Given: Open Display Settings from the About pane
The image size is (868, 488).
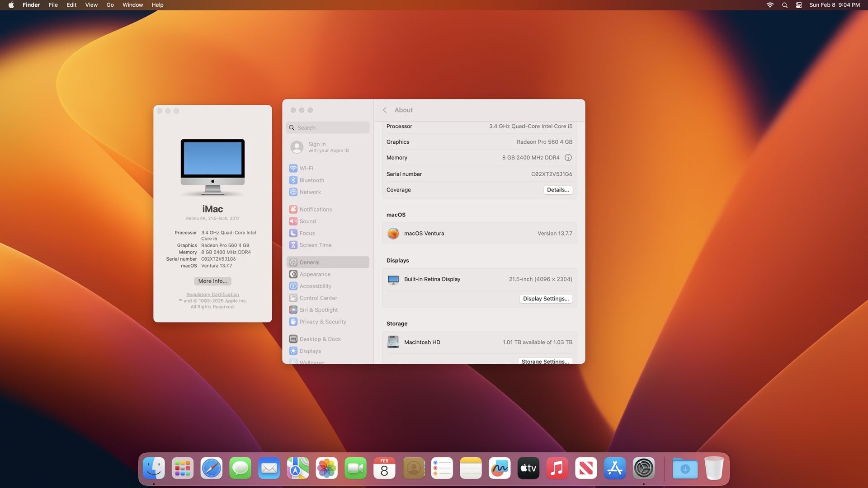Looking at the screenshot, I should pos(546,299).
